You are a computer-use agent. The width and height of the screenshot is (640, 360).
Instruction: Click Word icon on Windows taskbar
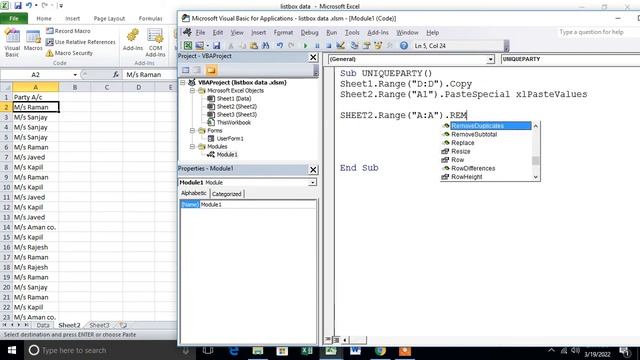[x=355, y=351]
